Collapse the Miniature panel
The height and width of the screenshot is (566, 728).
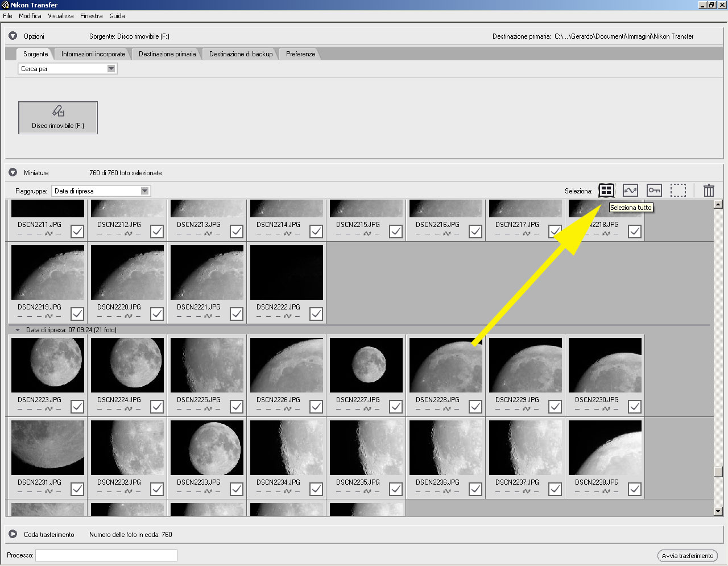pyautogui.click(x=13, y=172)
